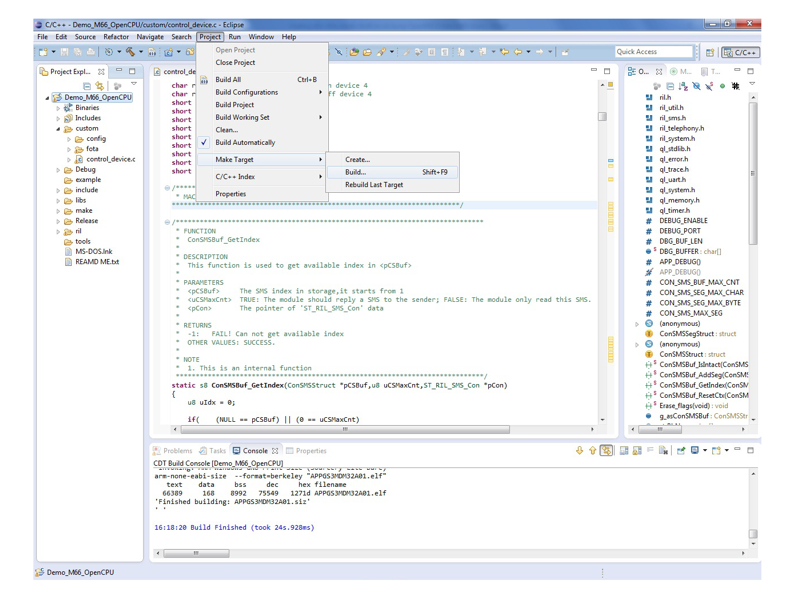Click the Open Console icon

[x=716, y=451]
